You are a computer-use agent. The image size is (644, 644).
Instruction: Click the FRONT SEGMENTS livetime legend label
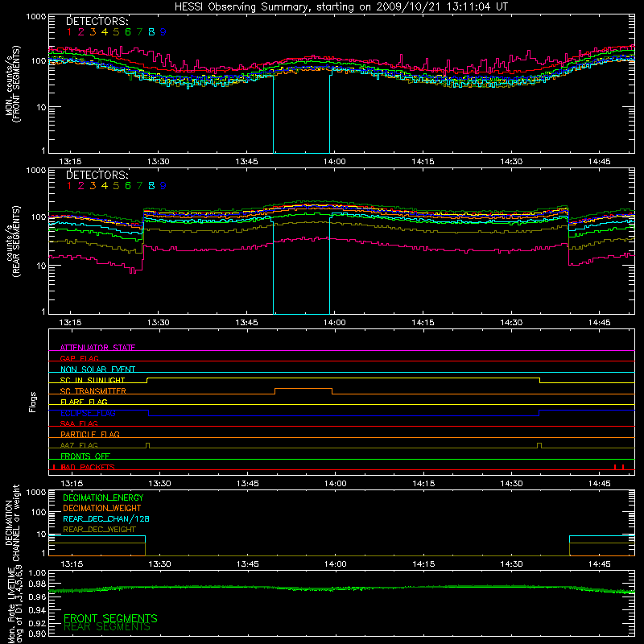click(x=110, y=618)
